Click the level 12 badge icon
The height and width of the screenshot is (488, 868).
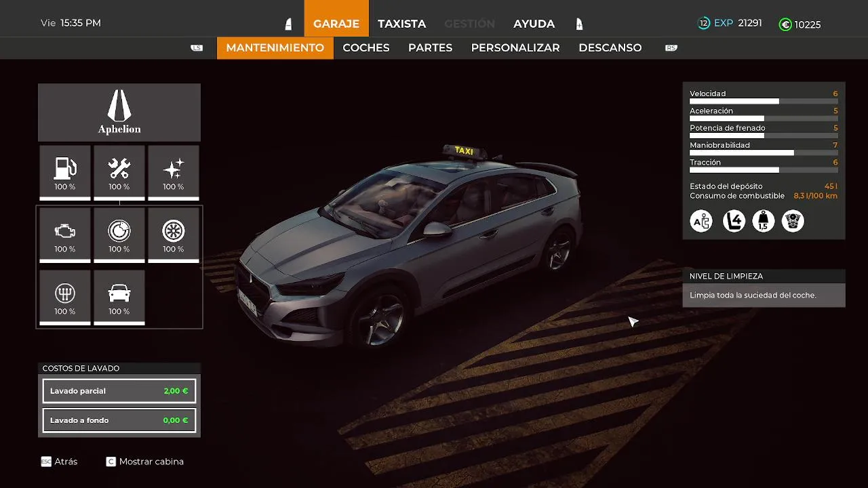(x=704, y=23)
